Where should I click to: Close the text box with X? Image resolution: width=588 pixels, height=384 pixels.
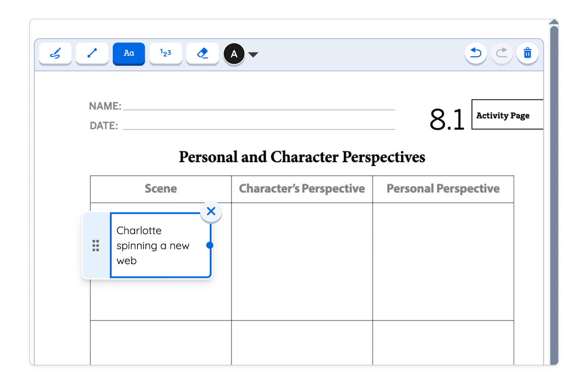(211, 211)
